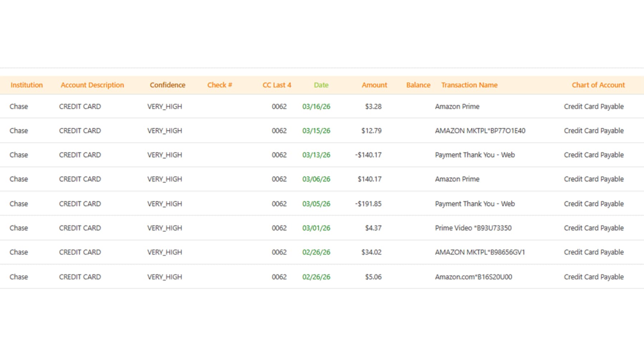Open the AMAZON MKTPL*B98656GV1 transaction
Viewport: 644px width, 362px height.
tap(480, 252)
